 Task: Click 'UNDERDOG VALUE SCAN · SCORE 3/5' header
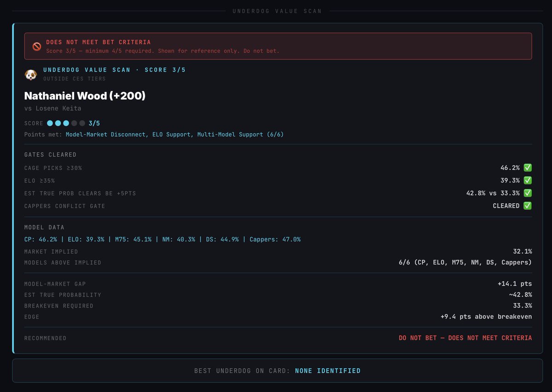(115, 69)
